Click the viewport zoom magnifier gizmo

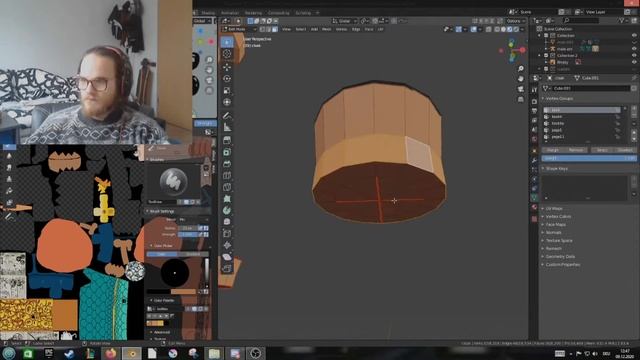coord(521,69)
